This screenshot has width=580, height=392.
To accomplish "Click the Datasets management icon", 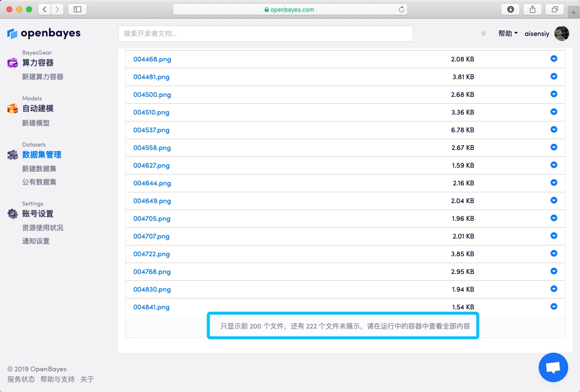I will point(12,155).
